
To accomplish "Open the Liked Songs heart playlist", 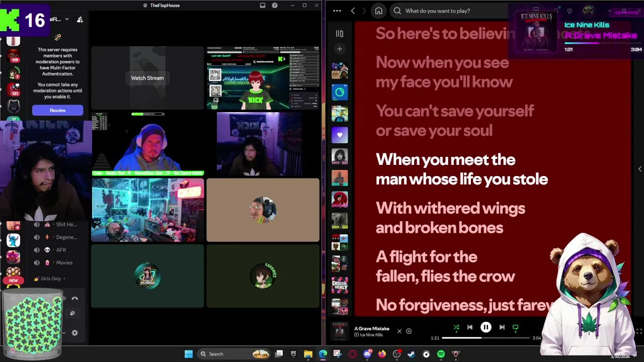I will click(x=340, y=135).
